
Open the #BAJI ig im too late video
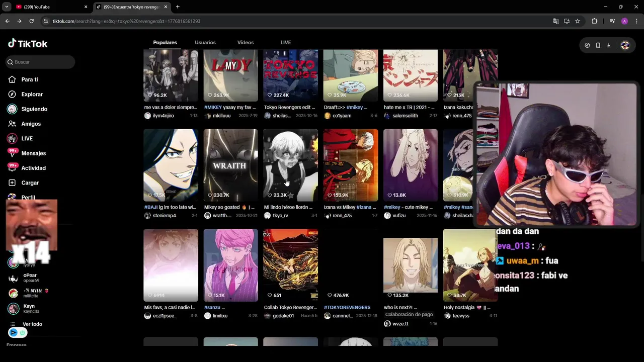(x=171, y=165)
